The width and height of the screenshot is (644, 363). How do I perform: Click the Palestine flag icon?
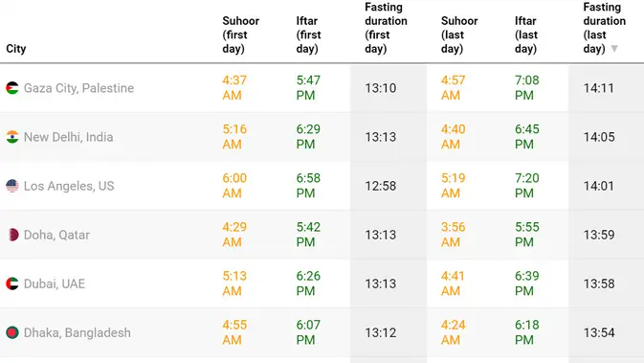click(x=12, y=88)
